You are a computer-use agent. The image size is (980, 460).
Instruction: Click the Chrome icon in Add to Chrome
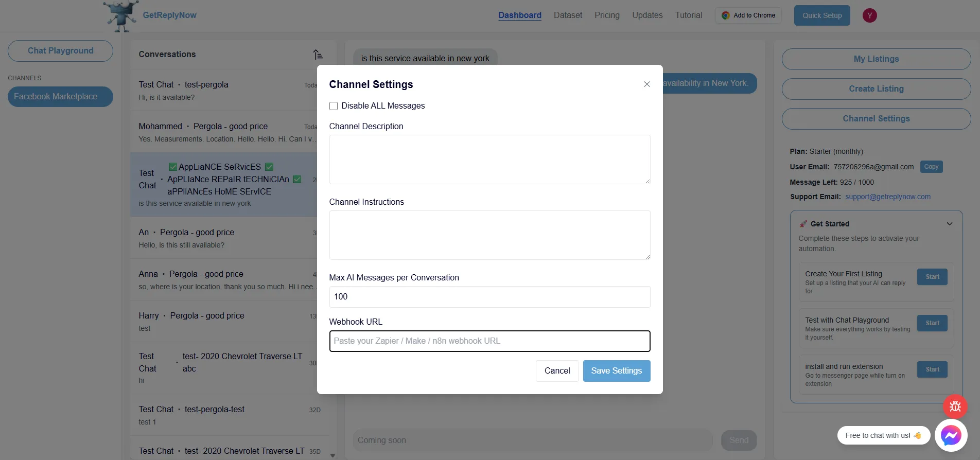click(726, 15)
